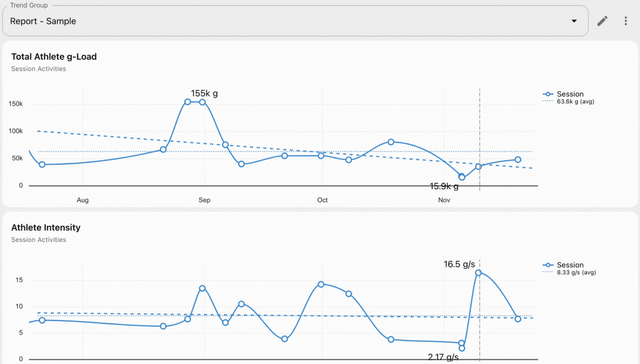This screenshot has height=364, width=640.
Task: Select the g-Load data point near 80k in late October
Action: pos(391,142)
